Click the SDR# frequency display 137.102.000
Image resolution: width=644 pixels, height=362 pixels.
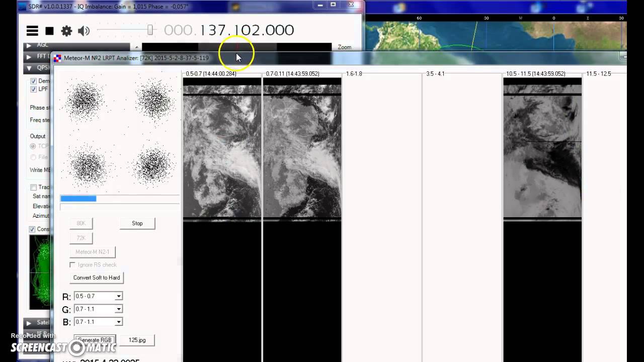(228, 30)
